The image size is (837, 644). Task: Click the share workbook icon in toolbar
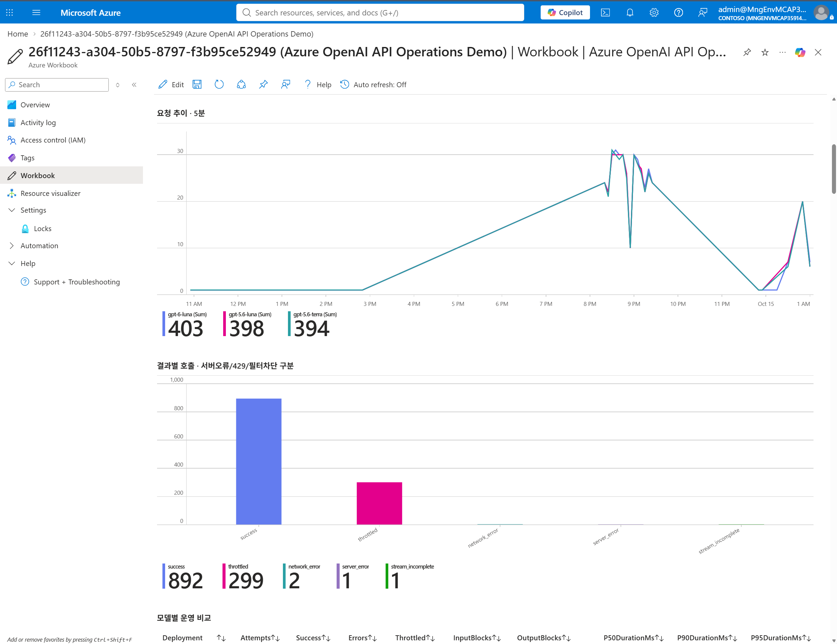241,85
